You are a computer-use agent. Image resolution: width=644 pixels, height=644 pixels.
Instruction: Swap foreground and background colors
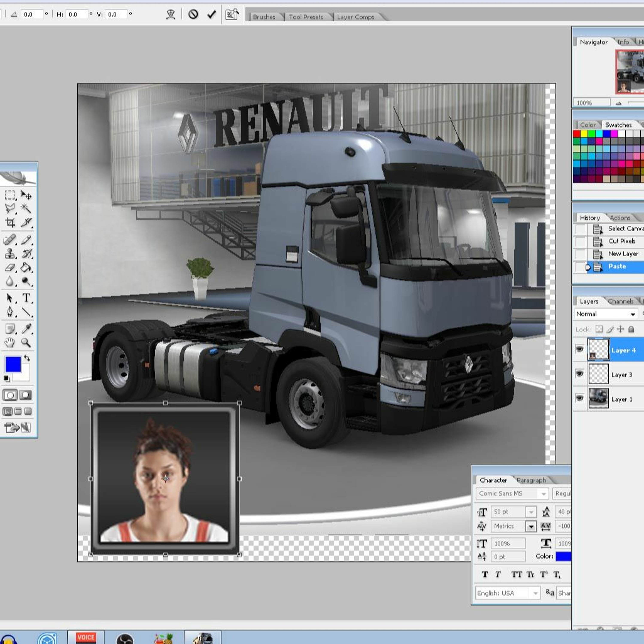(x=27, y=359)
